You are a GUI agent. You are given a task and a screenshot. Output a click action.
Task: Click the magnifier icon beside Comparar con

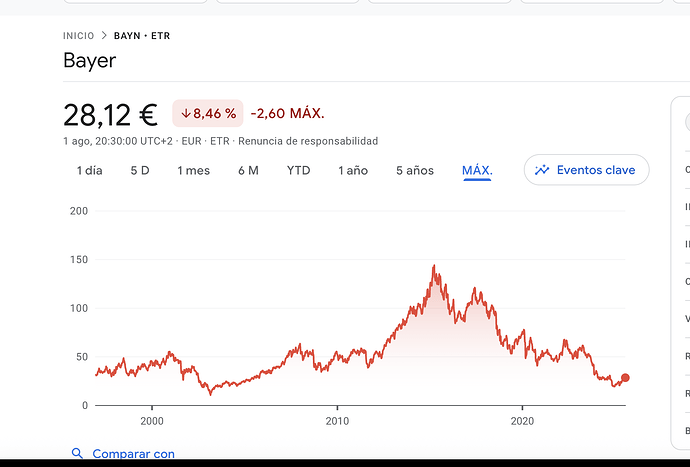click(77, 453)
